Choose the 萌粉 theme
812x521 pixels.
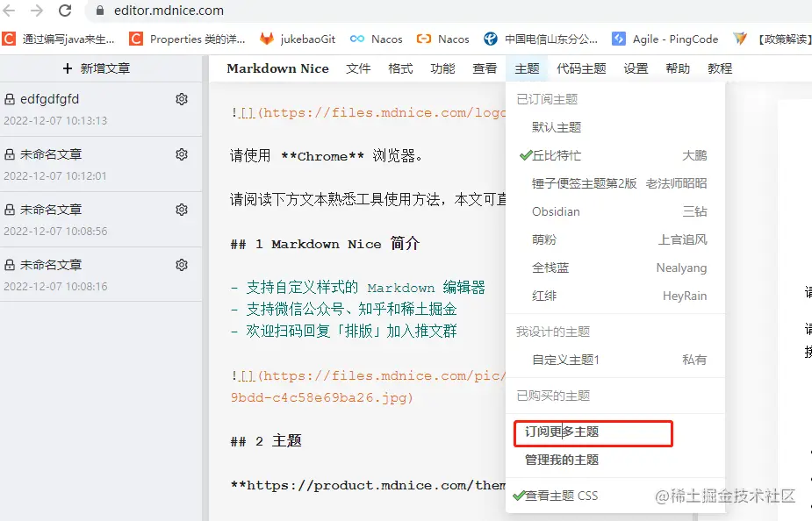point(615,239)
